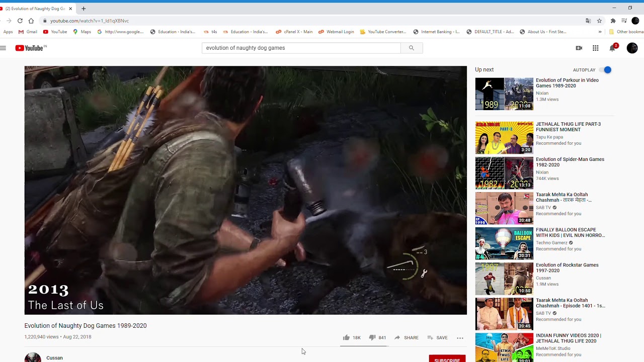644x362 pixels.
Task: Open the YouTube hamburger guide menu
Action: [3, 48]
